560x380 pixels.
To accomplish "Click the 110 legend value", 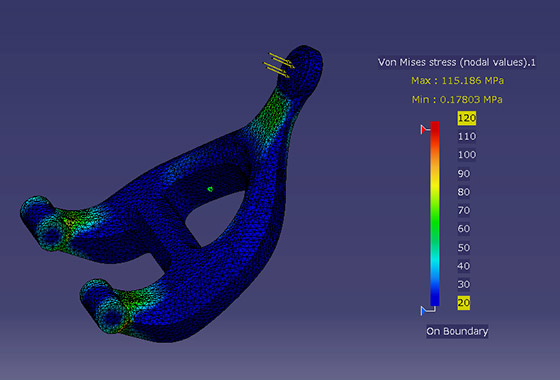I will pyautogui.click(x=467, y=136).
